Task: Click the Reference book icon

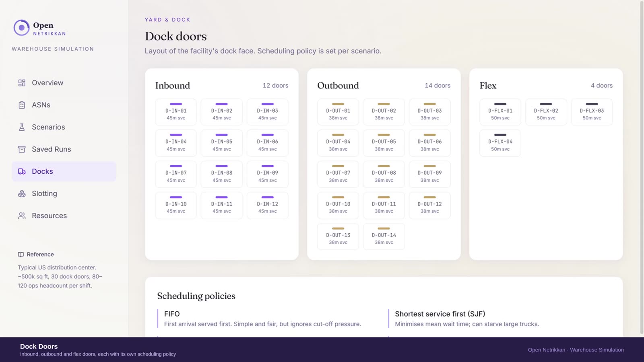Action: (x=21, y=255)
